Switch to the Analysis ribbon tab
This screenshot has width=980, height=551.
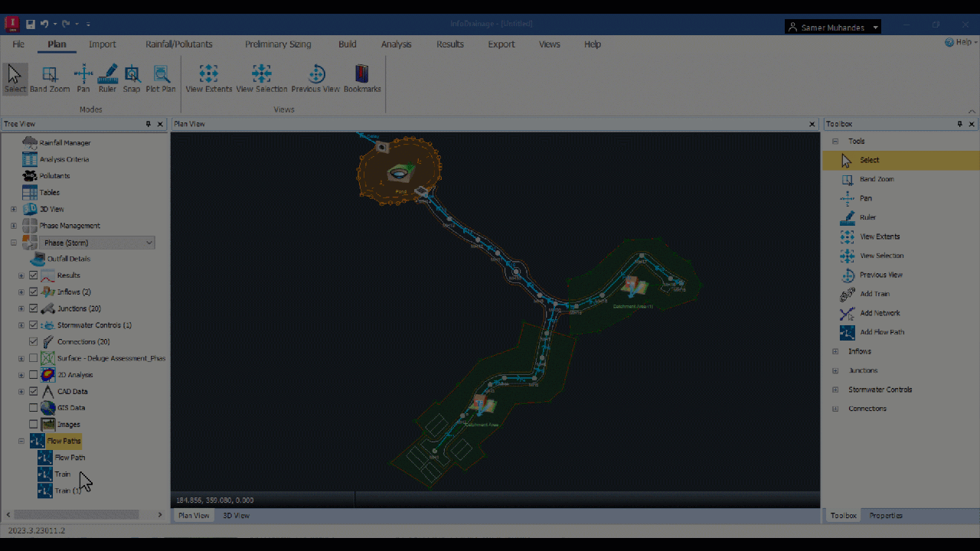(397, 44)
